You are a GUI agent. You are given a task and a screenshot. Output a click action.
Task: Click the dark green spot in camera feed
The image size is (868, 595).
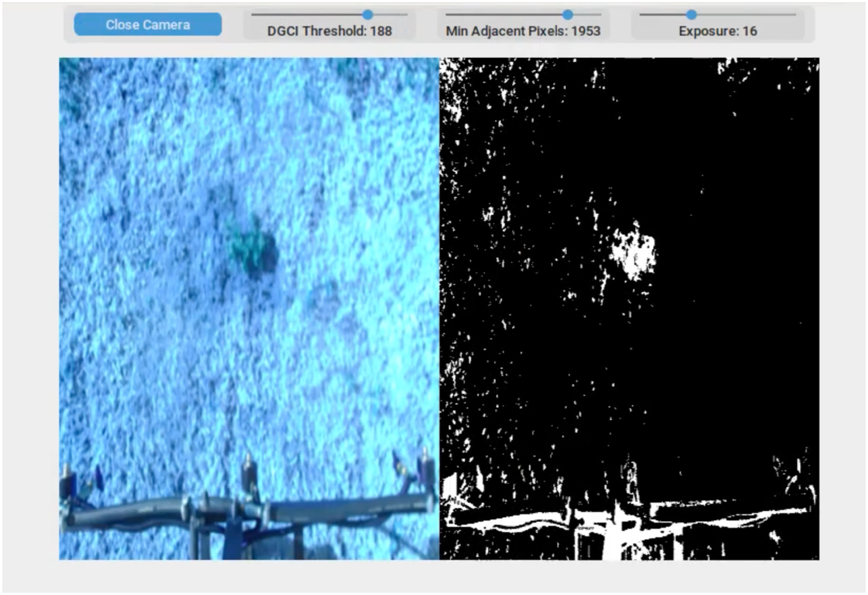tap(253, 249)
